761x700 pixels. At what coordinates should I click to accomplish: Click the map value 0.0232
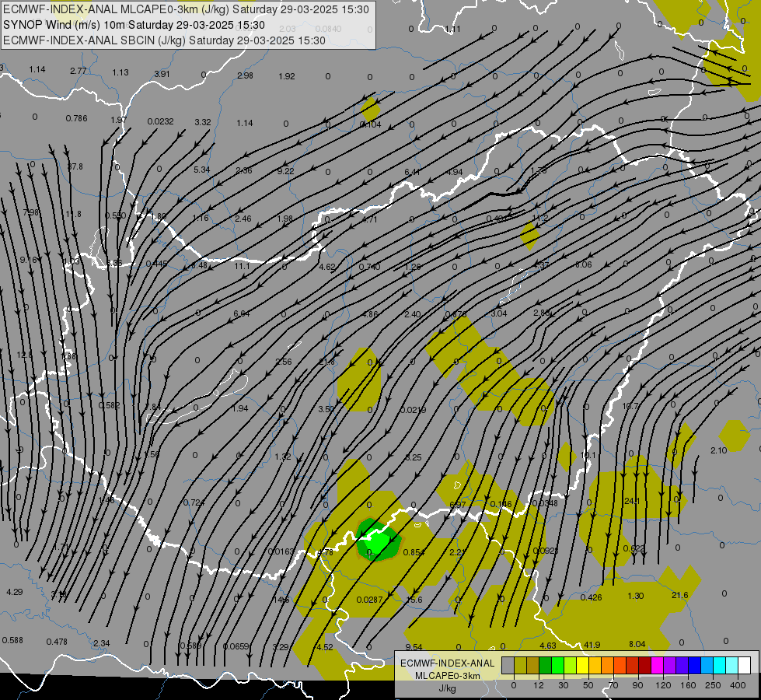(161, 121)
